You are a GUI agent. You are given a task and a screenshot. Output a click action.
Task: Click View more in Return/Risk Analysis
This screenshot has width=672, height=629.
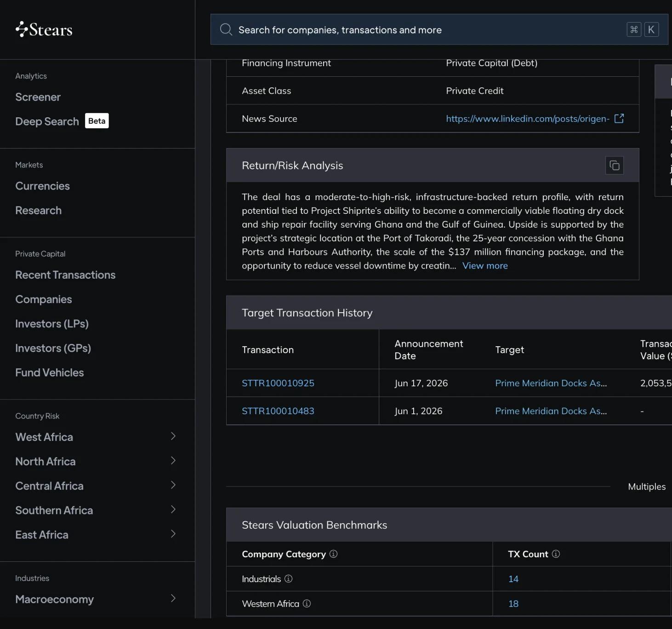(485, 266)
